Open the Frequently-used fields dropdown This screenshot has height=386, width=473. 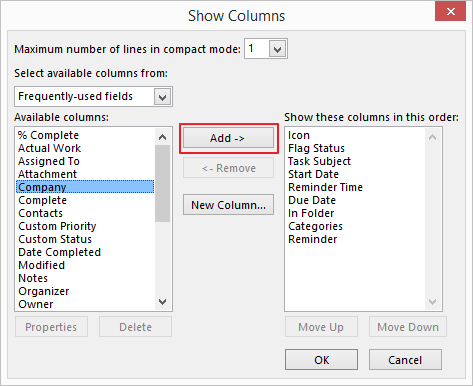tap(162, 97)
